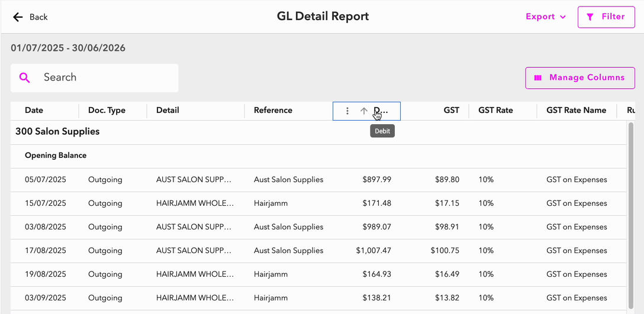Click the GST amount $17.15

[447, 203]
